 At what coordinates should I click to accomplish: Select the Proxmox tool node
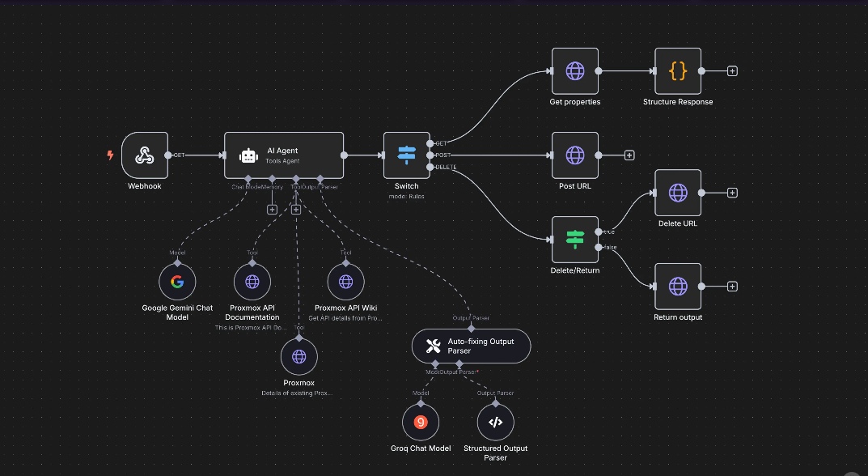299,356
